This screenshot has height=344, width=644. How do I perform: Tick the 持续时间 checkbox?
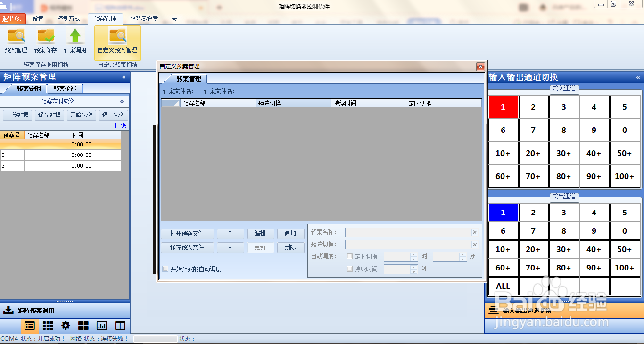pyautogui.click(x=349, y=269)
